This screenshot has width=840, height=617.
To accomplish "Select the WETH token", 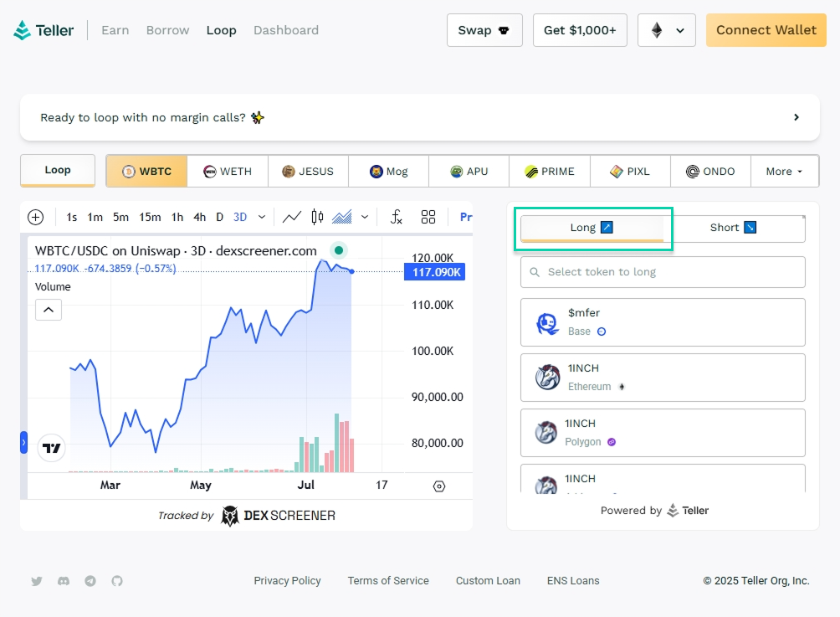I will (x=228, y=172).
